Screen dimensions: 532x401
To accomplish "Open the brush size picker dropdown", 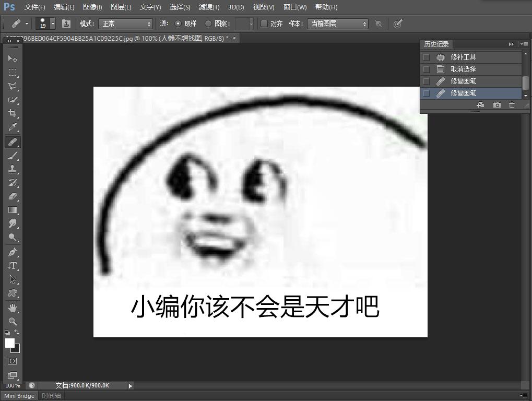I will tap(53, 24).
